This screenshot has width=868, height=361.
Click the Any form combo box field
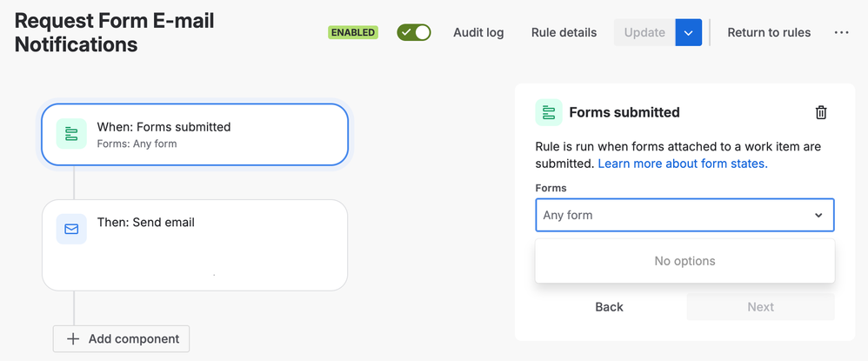[684, 215]
